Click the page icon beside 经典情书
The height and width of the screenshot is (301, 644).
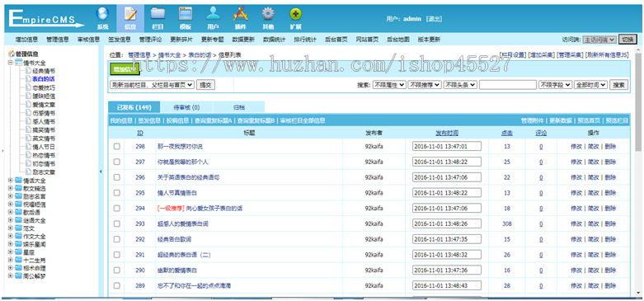pyautogui.click(x=28, y=71)
